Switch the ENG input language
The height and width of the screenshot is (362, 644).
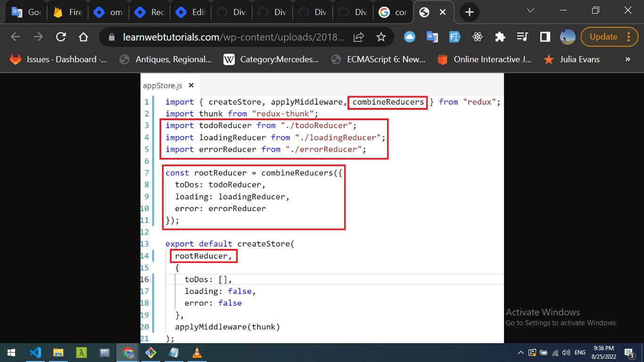(x=580, y=353)
